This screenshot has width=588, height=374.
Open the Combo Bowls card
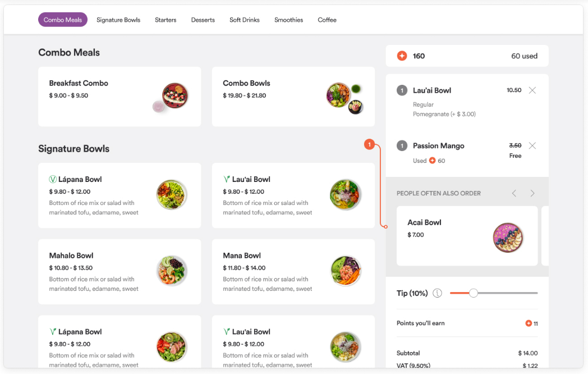pyautogui.click(x=293, y=97)
